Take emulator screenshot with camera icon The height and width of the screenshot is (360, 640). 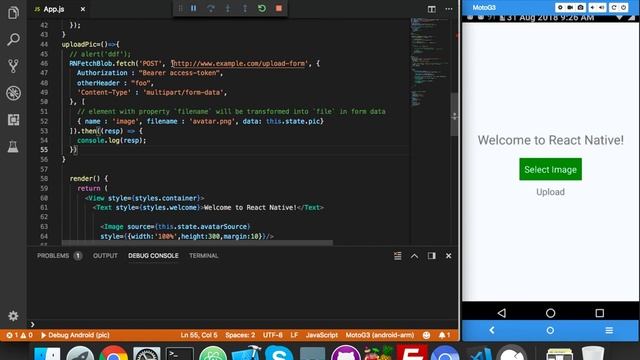[x=580, y=7]
